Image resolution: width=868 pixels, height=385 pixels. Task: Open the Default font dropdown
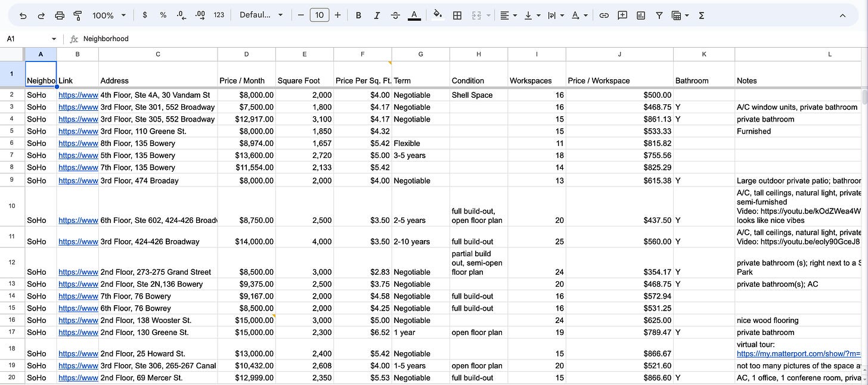(x=261, y=15)
